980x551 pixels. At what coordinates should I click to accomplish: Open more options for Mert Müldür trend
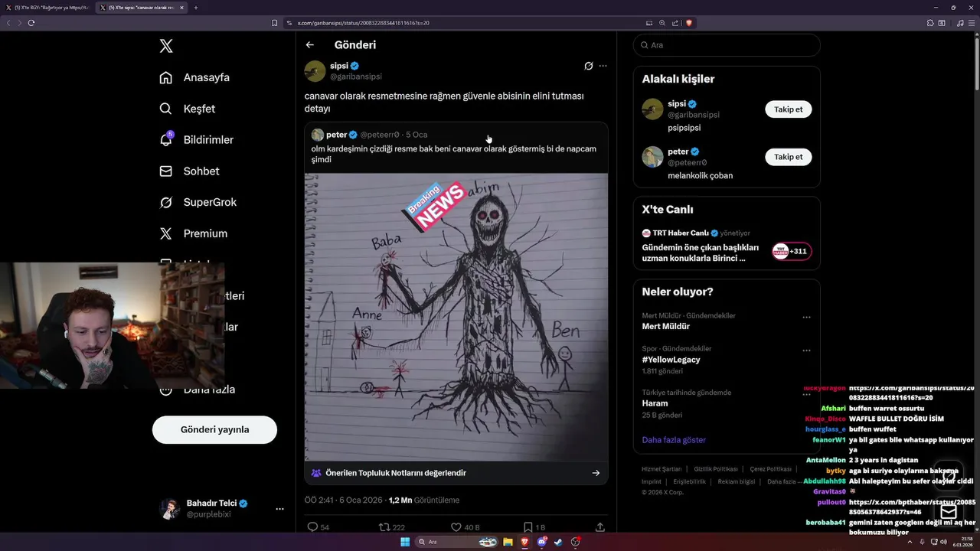[806, 317]
